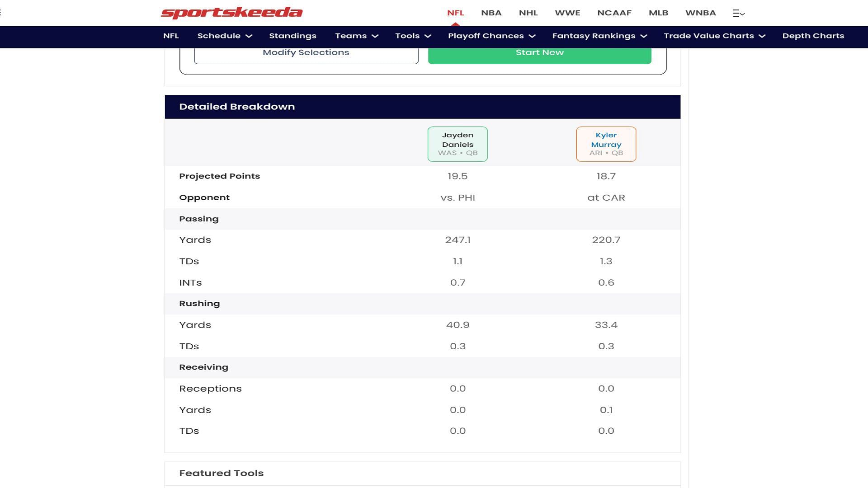Screen dimensions: 868x488
Task: Click rushing yards value 33.4
Action: (606, 325)
